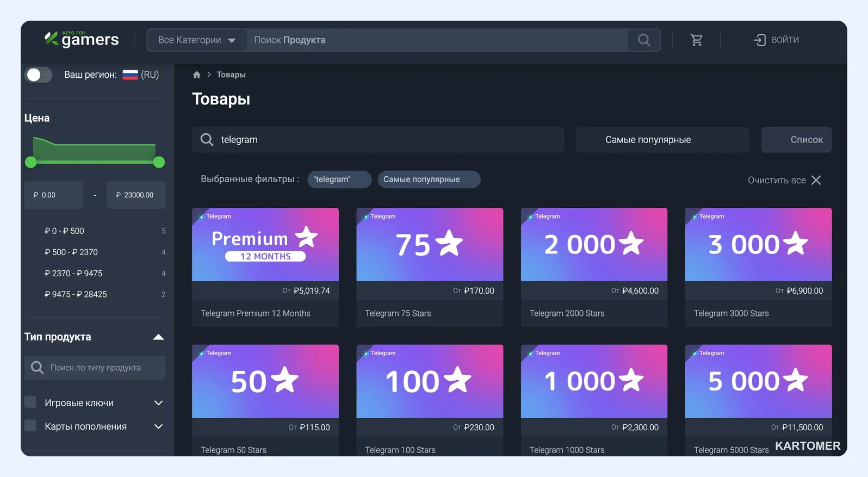868x477 pixels.
Task: Click the login arrow icon
Action: point(759,40)
